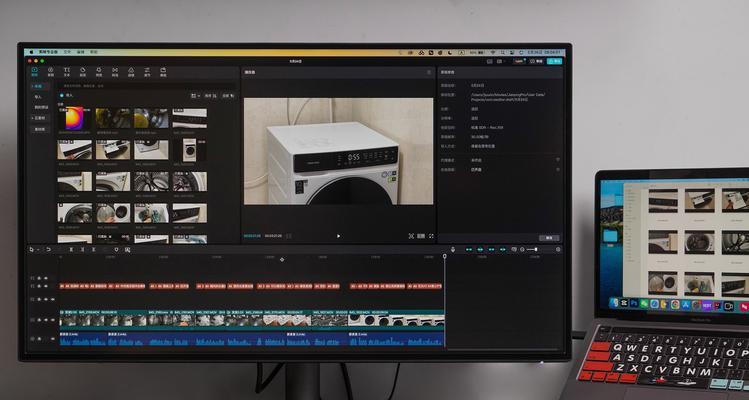The image size is (749, 400).
Task: Lock the main video track
Action: 39,320
